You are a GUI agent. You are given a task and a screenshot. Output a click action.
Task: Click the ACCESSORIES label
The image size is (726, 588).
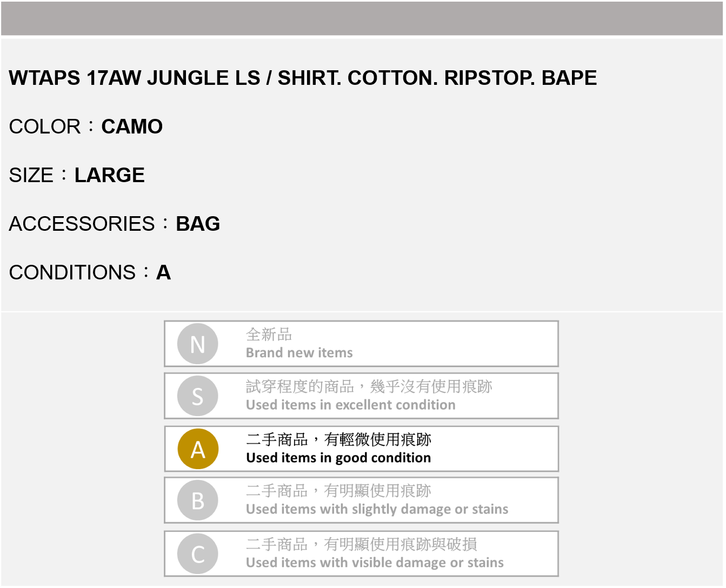[82, 224]
